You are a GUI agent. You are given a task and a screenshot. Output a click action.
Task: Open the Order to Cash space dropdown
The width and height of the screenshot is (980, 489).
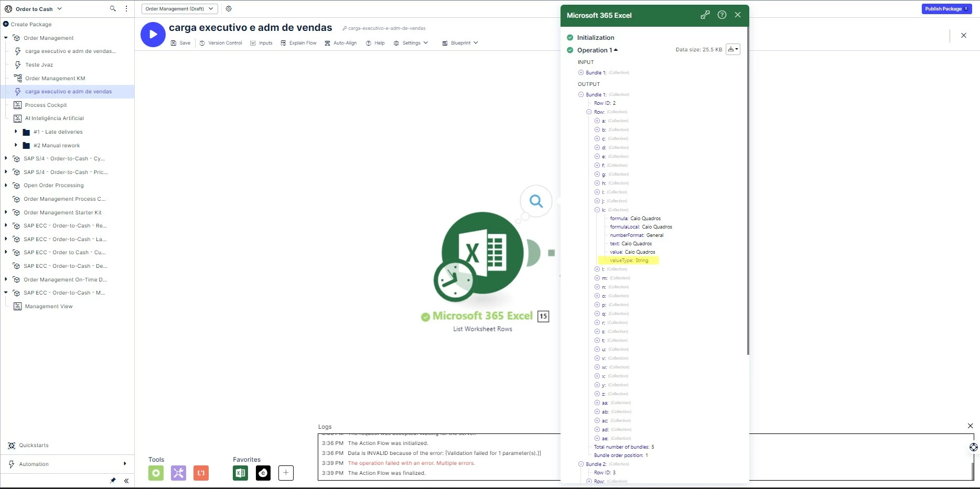[x=59, y=9]
